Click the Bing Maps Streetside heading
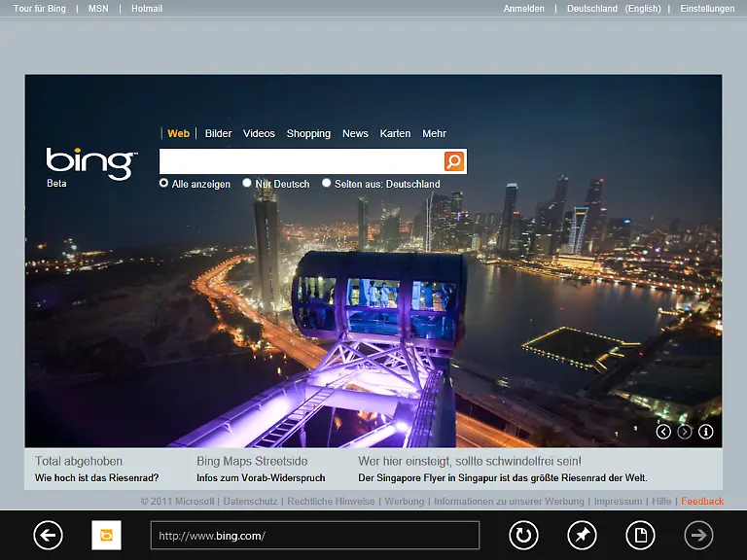The image size is (747, 560). (252, 461)
